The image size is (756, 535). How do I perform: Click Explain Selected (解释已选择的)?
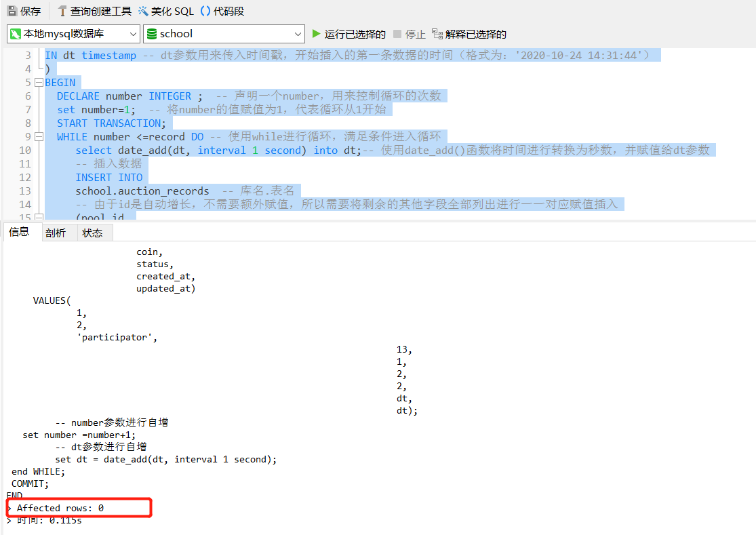[469, 34]
